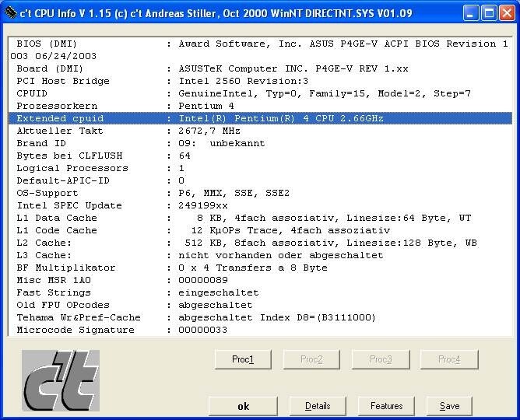The width and height of the screenshot is (520, 420).
Task: Open the Details view
Action: (x=318, y=406)
